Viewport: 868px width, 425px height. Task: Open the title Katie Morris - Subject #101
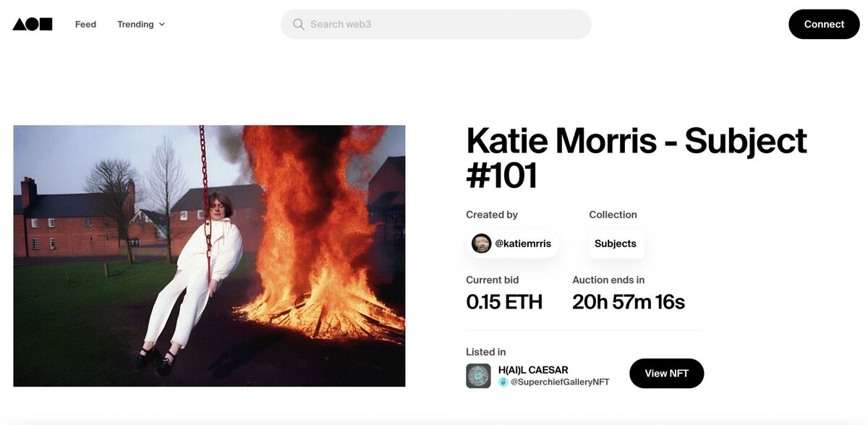pos(637,158)
